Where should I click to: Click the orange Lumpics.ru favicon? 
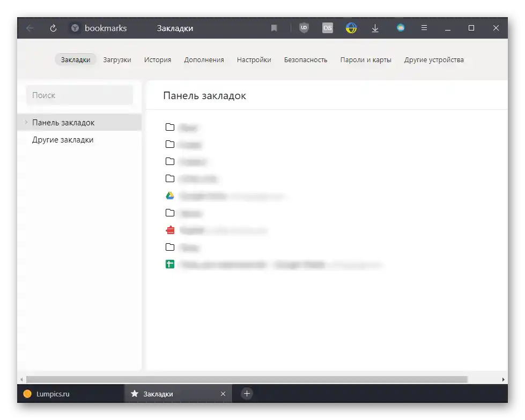[27, 394]
